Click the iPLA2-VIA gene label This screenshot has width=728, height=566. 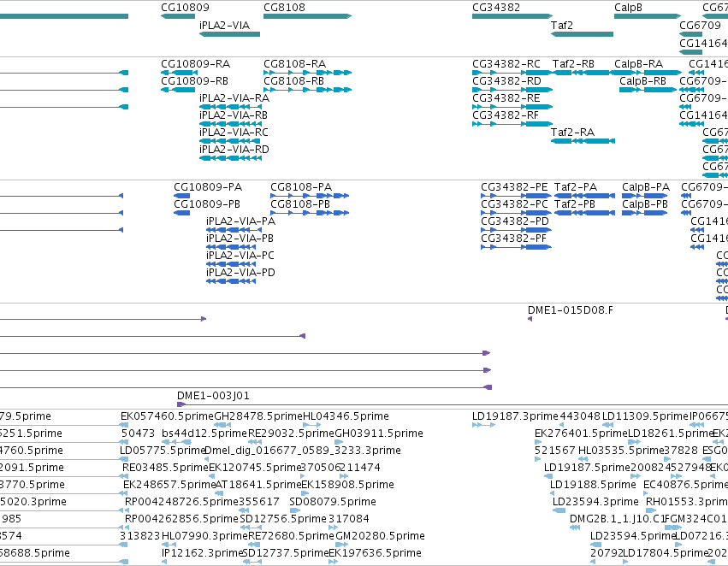pos(224,25)
